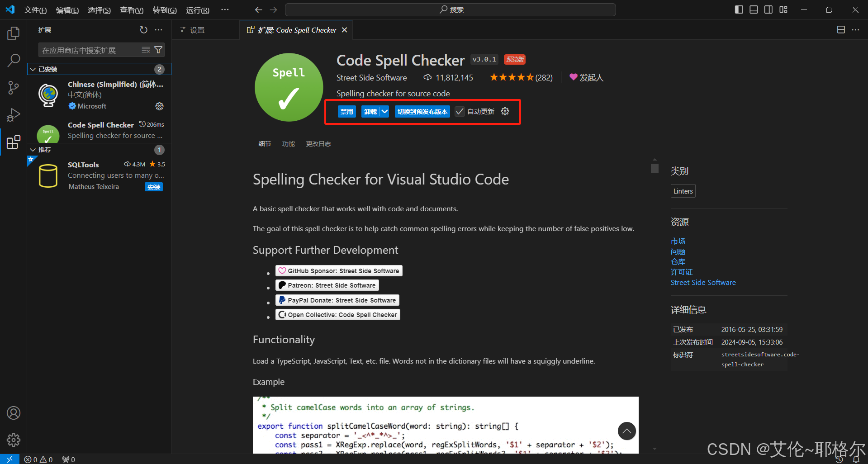Viewport: 868px width, 464px height.
Task: Open the License resource link
Action: (x=682, y=272)
